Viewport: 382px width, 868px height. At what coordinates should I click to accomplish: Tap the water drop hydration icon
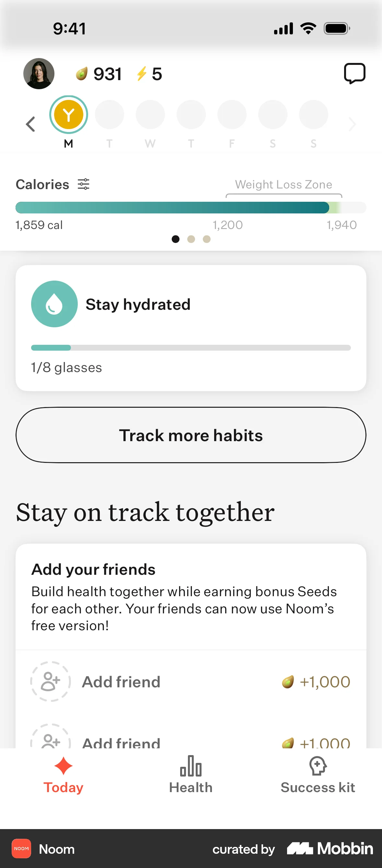(x=54, y=304)
